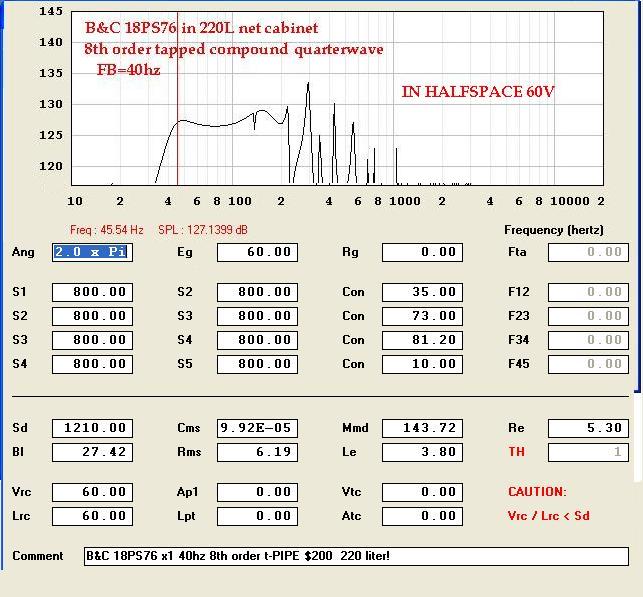Click the greyed-out Fta field
The width and height of the screenshot is (643, 597).
[x=588, y=252]
